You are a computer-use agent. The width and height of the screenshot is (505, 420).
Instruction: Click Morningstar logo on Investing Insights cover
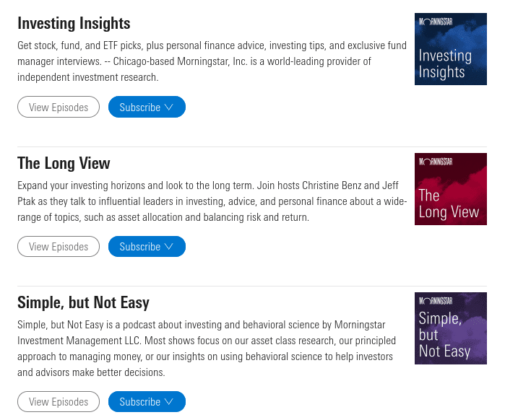[x=436, y=22]
